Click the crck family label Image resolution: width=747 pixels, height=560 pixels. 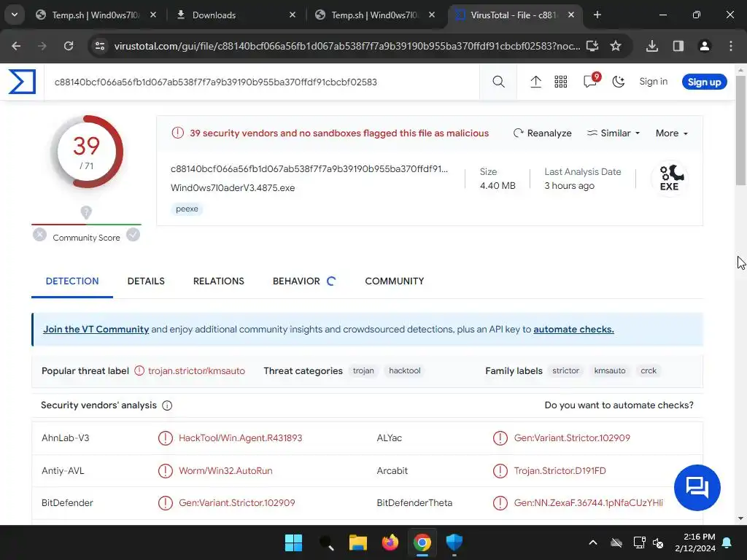(649, 370)
